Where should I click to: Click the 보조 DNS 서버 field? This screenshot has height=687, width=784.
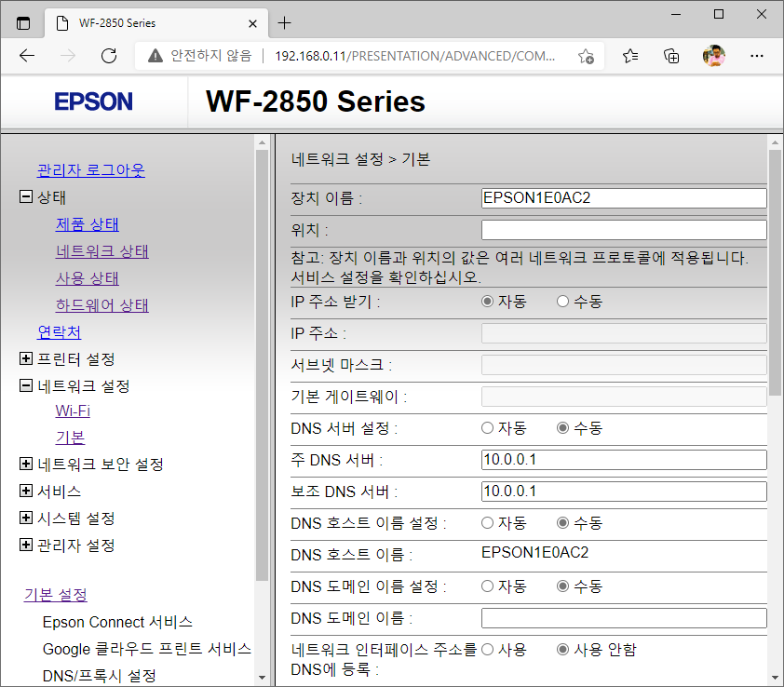(x=624, y=492)
